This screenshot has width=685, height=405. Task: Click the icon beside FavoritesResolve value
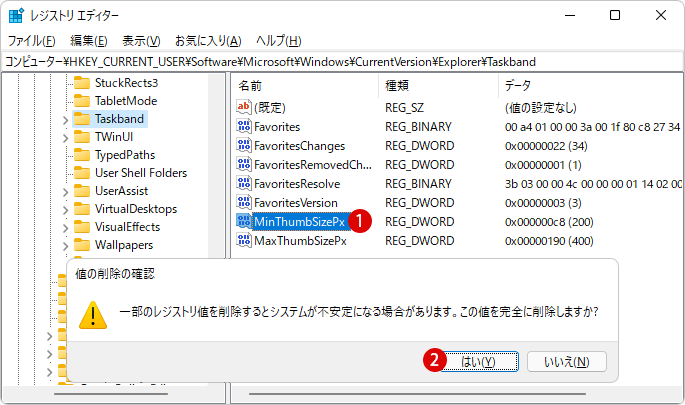click(x=244, y=183)
